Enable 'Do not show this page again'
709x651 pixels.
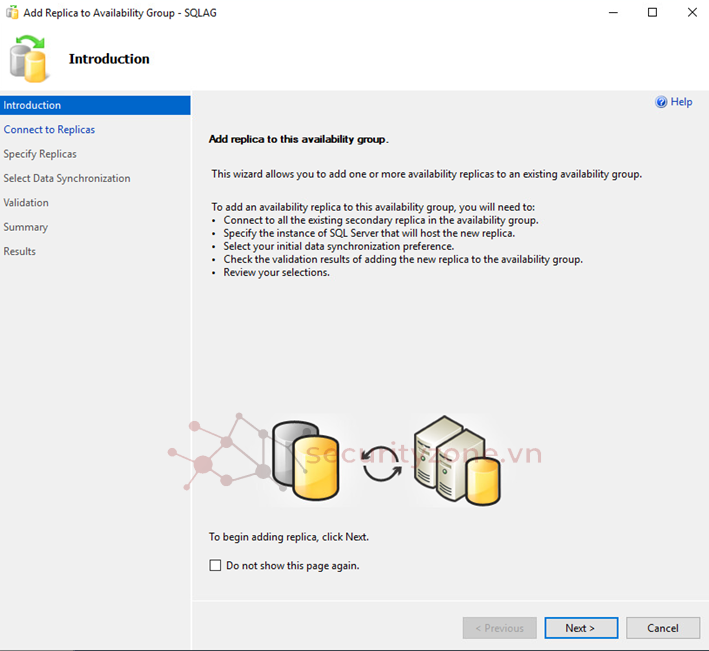pos(216,566)
